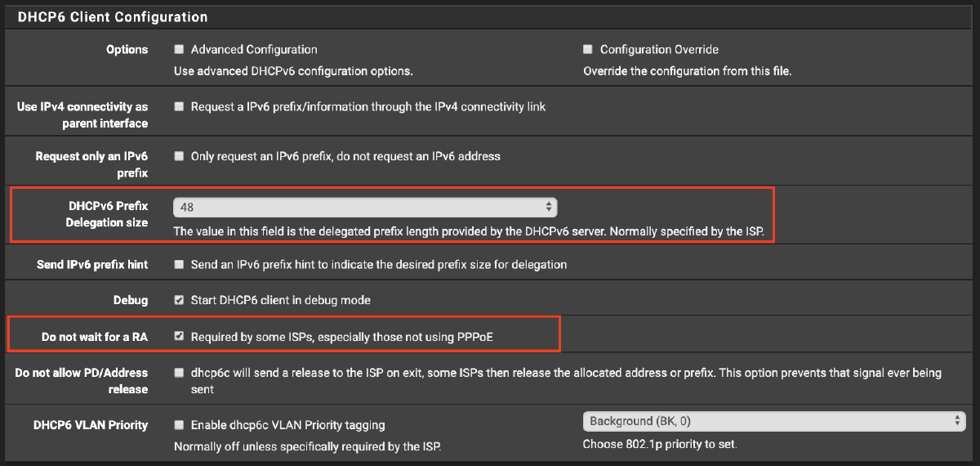The height and width of the screenshot is (466, 980).
Task: Enable dhcp6c VLAN Priority tagging
Action: 179,425
